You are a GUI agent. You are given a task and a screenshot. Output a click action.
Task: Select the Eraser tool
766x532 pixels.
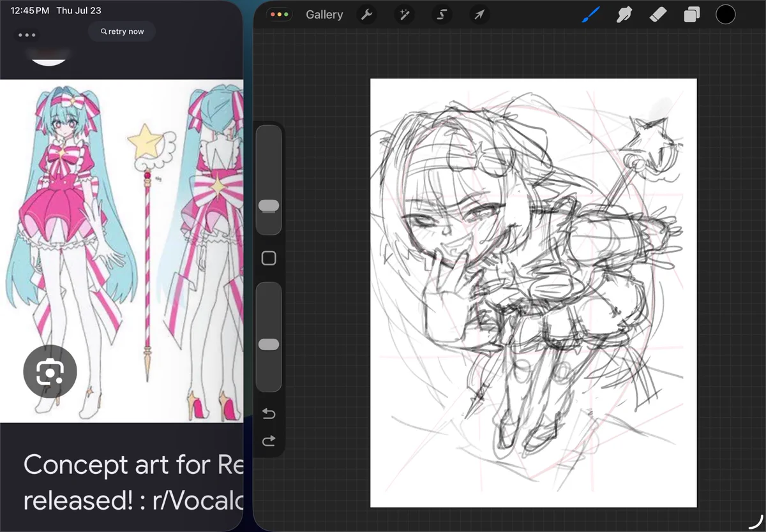(658, 14)
